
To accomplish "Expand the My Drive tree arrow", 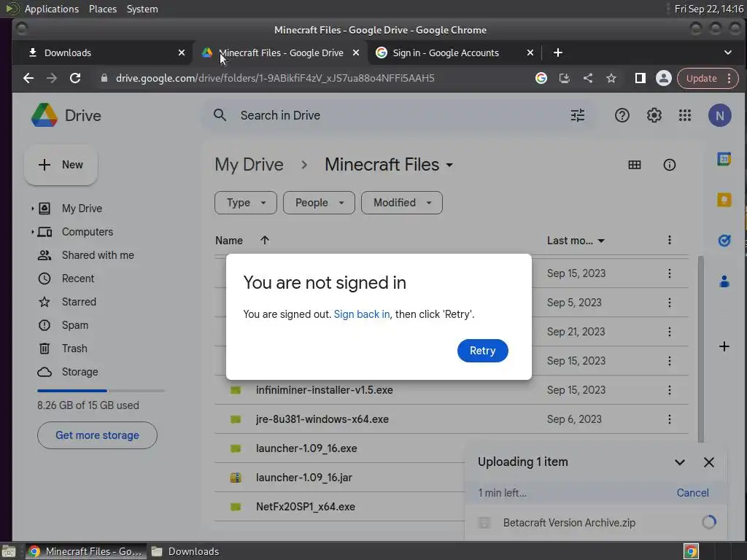I will point(32,209).
